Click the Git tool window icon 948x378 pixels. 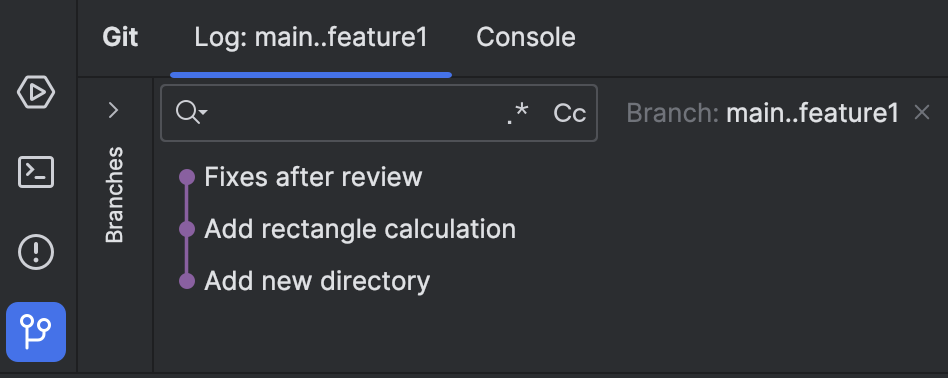36,332
